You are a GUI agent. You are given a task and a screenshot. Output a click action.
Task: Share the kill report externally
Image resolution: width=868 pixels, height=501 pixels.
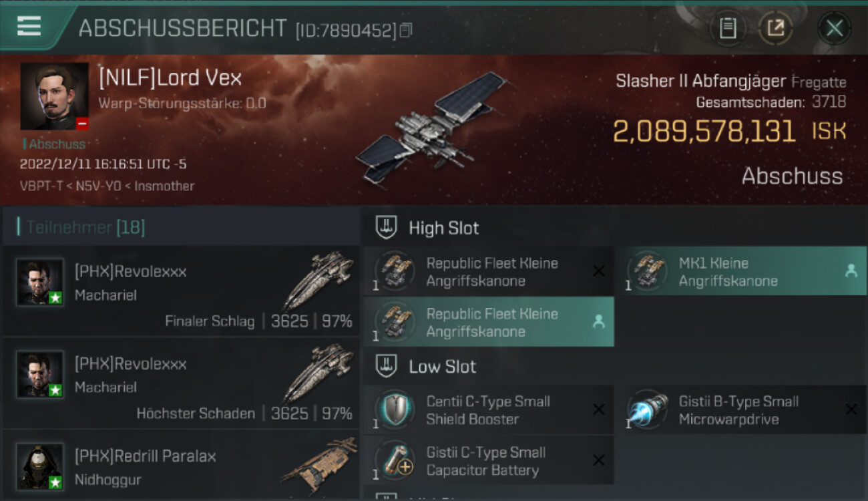pyautogui.click(x=775, y=28)
